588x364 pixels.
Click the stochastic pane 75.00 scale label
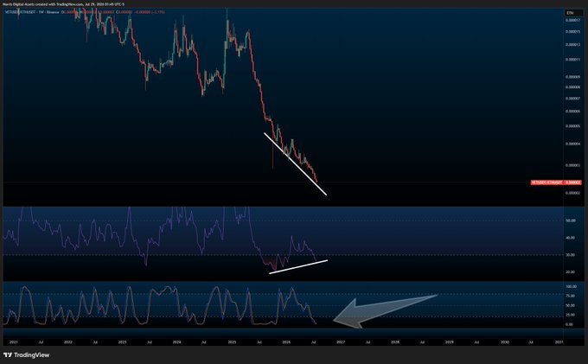tap(571, 297)
